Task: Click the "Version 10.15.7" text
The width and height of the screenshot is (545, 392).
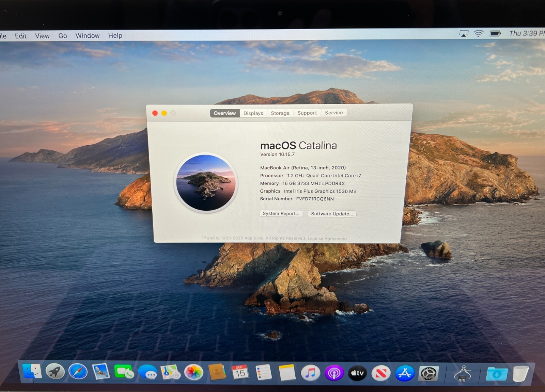Action: tap(278, 154)
